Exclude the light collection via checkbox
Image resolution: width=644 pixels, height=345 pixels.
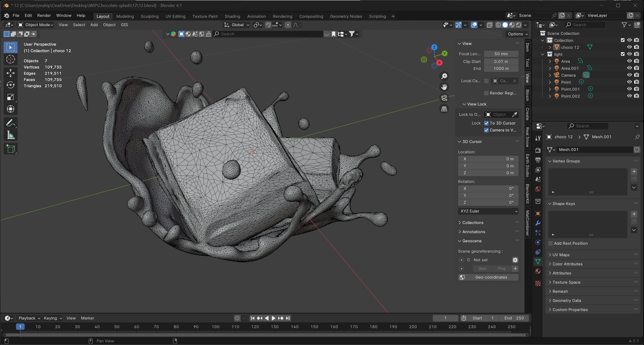[x=623, y=54]
